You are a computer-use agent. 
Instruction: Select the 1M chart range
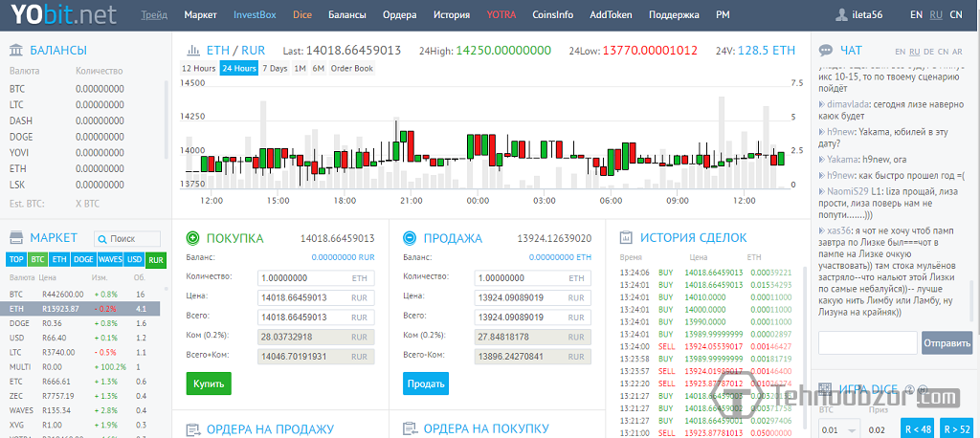tap(300, 68)
